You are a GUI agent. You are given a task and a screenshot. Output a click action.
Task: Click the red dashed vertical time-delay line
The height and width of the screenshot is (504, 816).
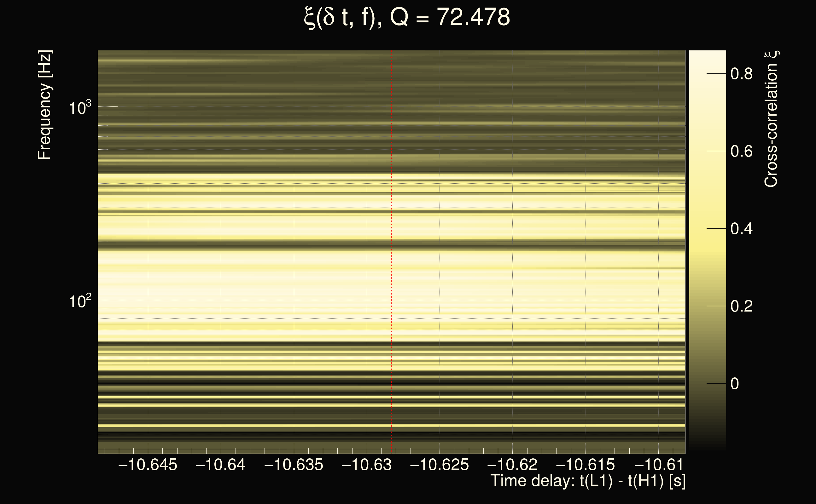pos(391,250)
